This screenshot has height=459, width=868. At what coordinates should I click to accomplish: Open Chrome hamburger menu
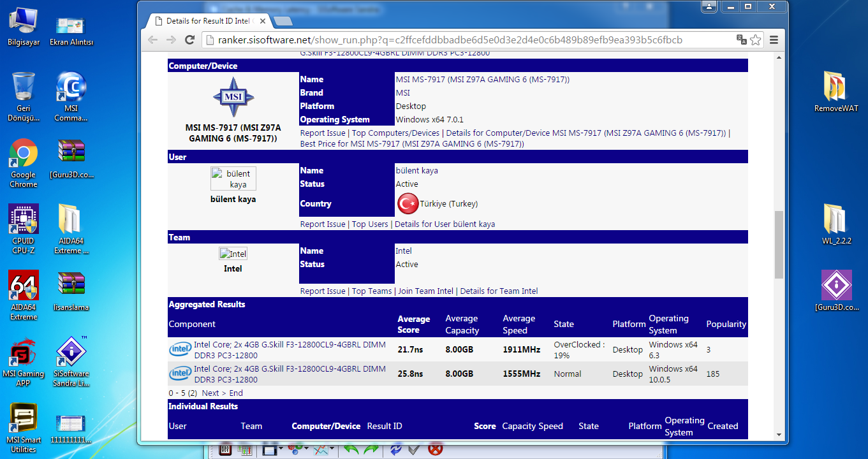[x=774, y=40]
